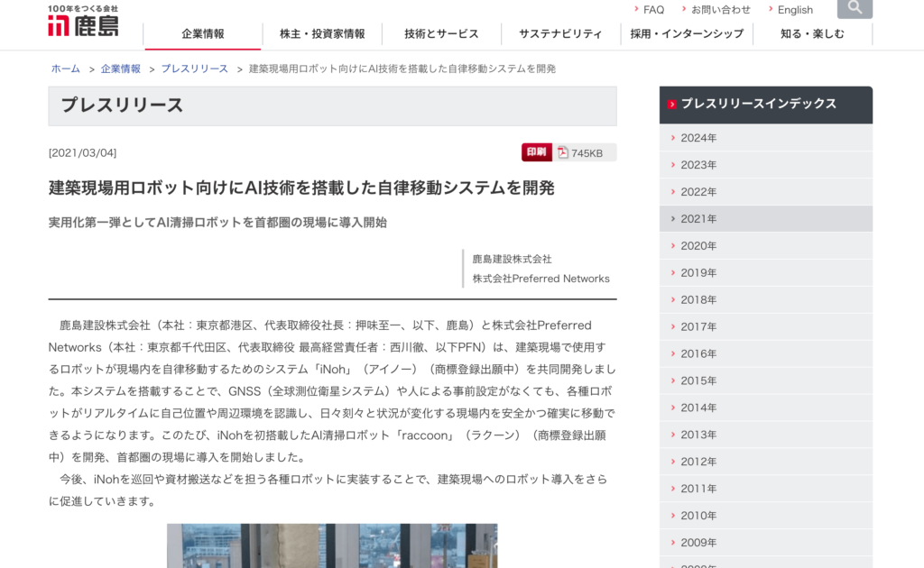Viewport: 924px width, 568px height.
Task: Select 2015年 in the press release index
Action: 765,380
